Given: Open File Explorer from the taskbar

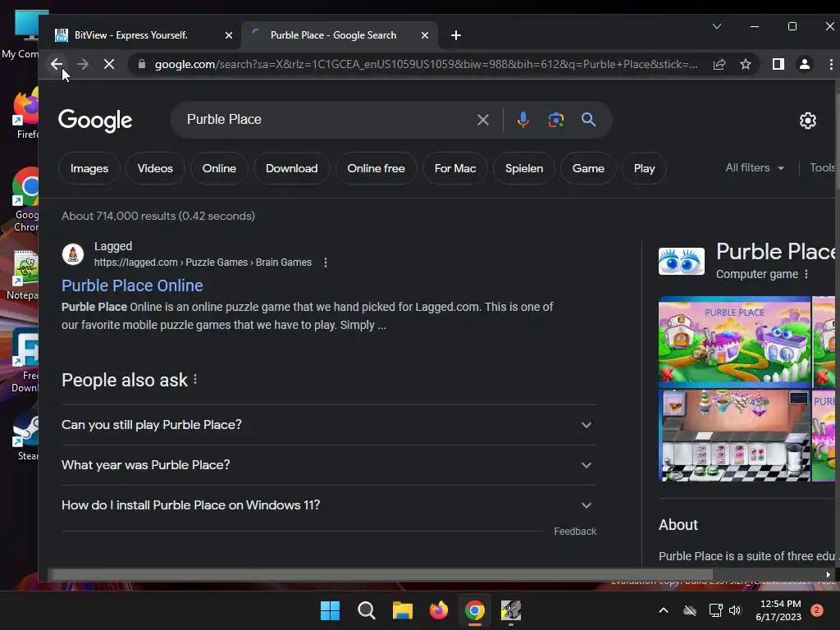Looking at the screenshot, I should pyautogui.click(x=402, y=610).
